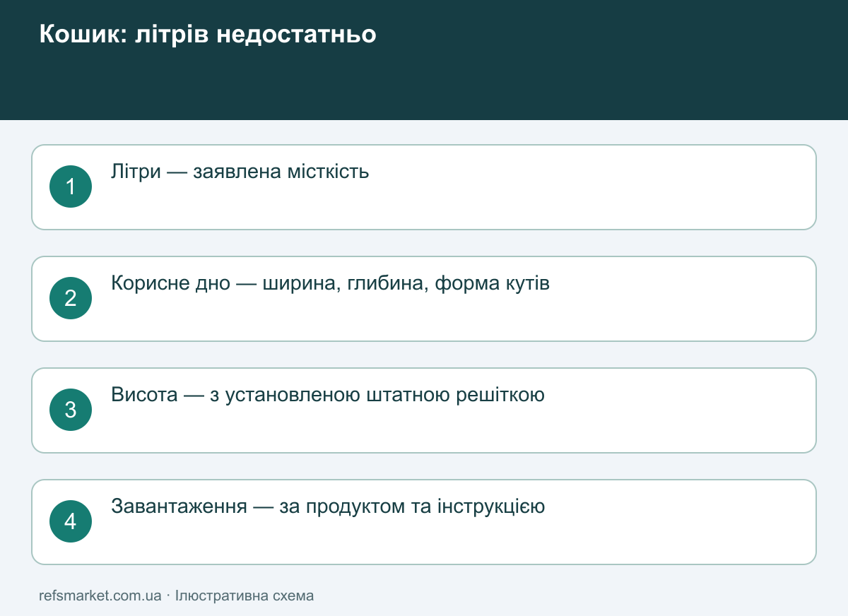
Task: Select the number 3 circle badge
Action: [71, 410]
